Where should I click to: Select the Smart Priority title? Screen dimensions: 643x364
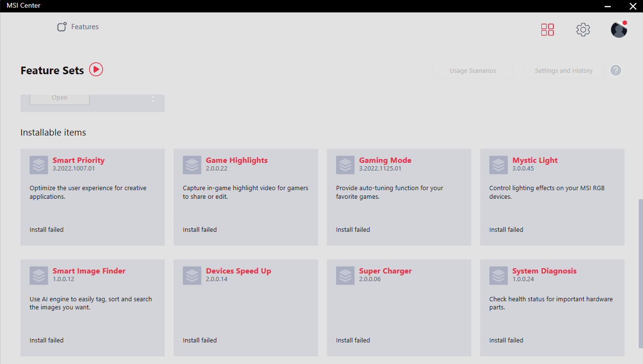(x=79, y=160)
